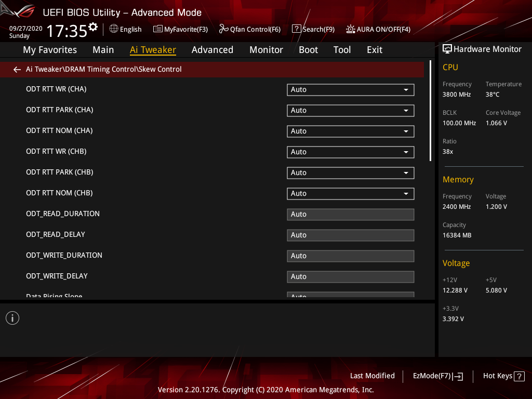Screen dimensions: 532x399
Task: Click the Ai Tweaker\DRAM Timing Control\Skew Control breadcrumb
Action: pos(104,69)
